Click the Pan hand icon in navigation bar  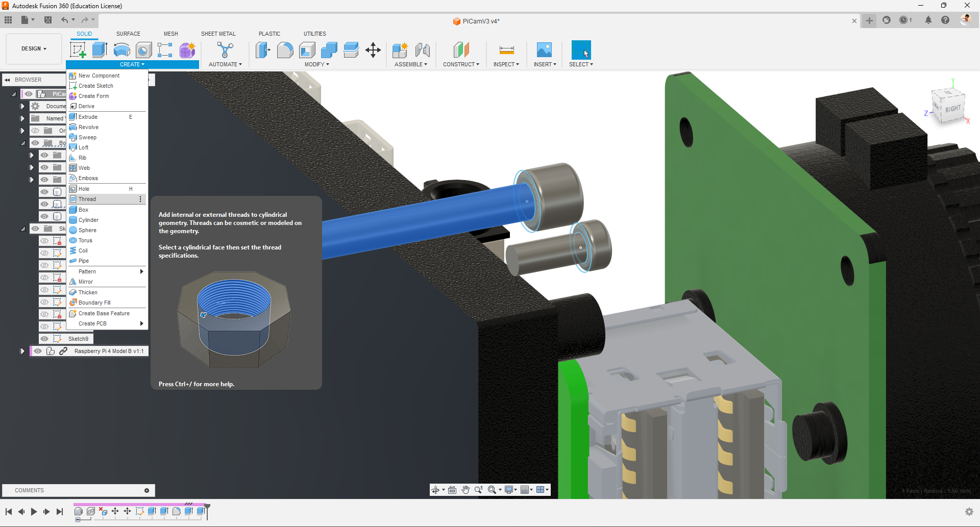point(465,490)
